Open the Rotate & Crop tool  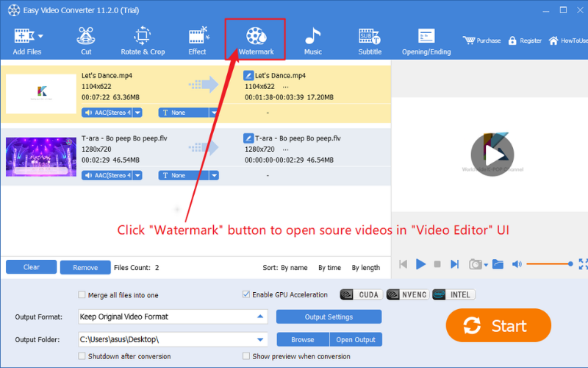[143, 40]
